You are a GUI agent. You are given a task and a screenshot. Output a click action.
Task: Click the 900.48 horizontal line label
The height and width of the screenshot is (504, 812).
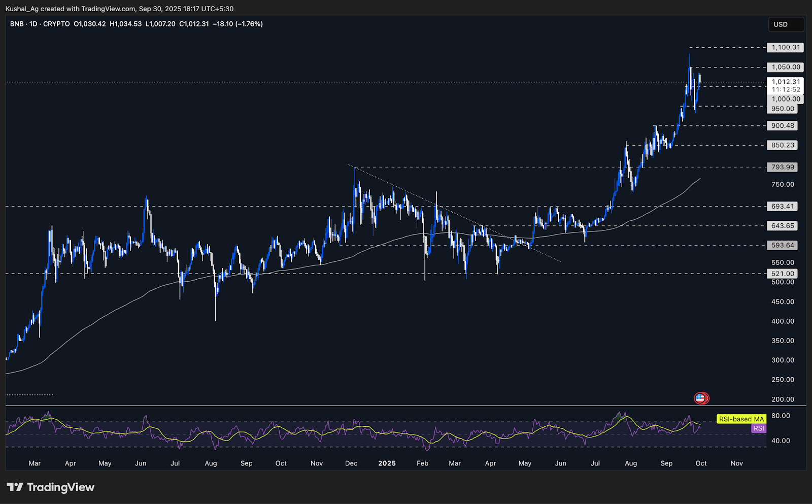783,126
